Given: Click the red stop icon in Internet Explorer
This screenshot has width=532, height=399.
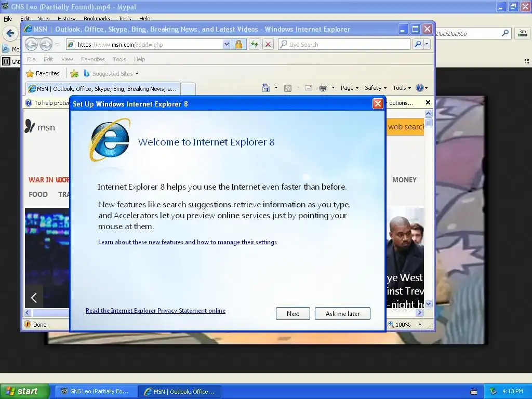Looking at the screenshot, I should pyautogui.click(x=268, y=45).
